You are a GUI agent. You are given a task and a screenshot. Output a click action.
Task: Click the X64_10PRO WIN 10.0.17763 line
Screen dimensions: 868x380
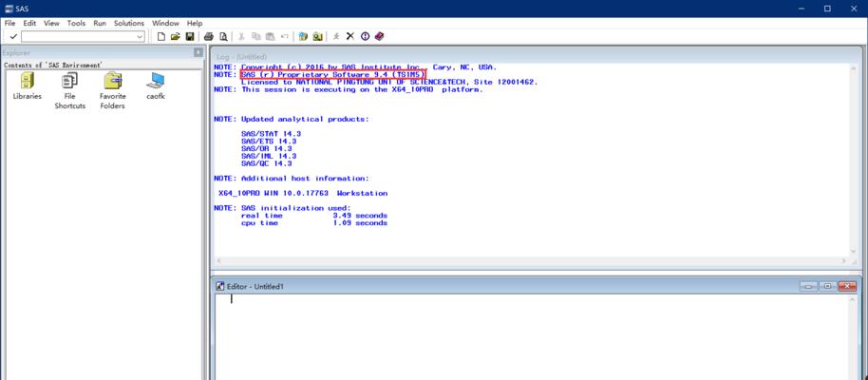pos(303,193)
